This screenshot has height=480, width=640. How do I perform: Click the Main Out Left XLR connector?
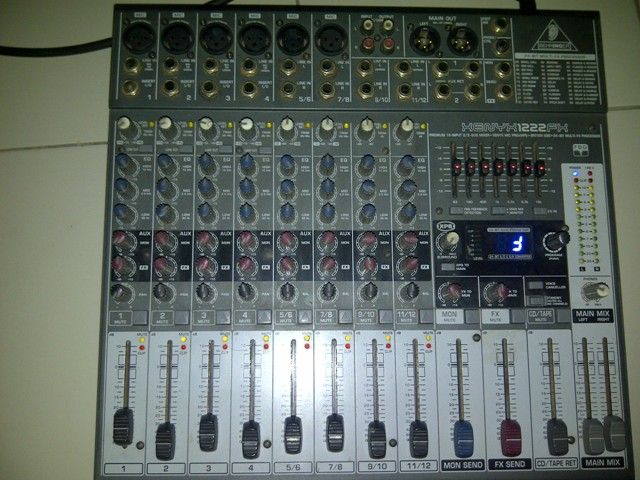(424, 41)
